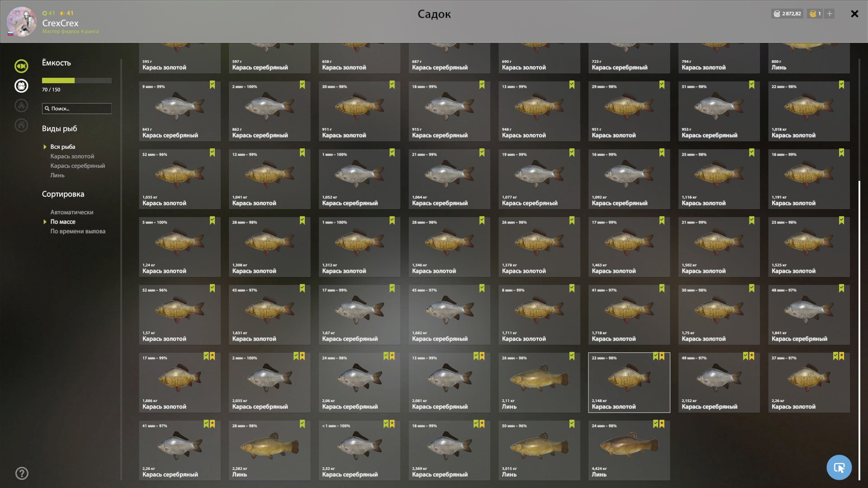Toggle bookmark on 843 г Карась серебряный

(x=212, y=85)
